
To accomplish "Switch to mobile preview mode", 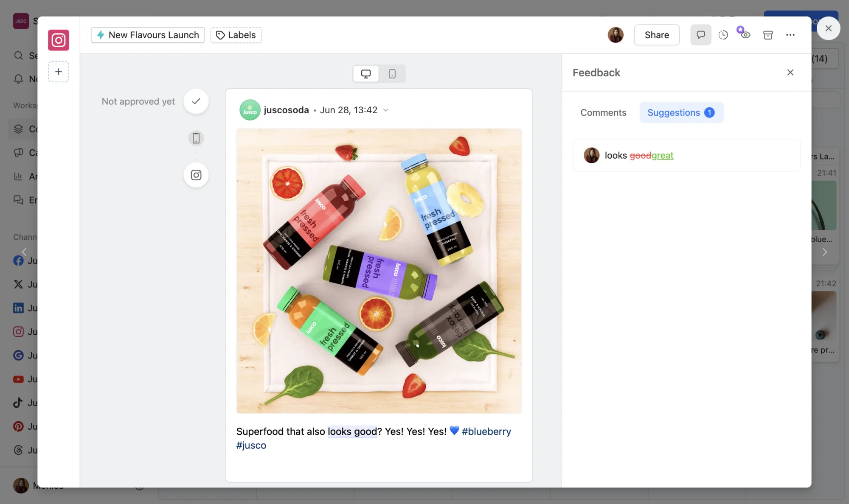I will tap(392, 74).
